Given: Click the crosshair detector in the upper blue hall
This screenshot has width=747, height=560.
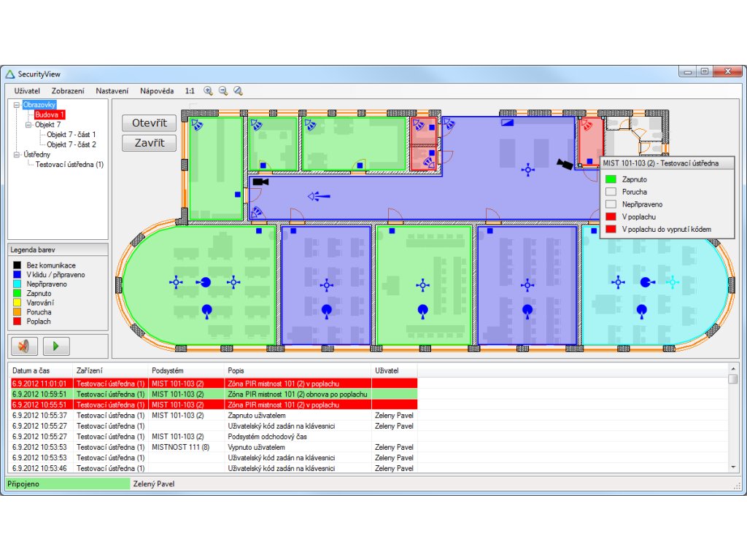Looking at the screenshot, I should [527, 169].
